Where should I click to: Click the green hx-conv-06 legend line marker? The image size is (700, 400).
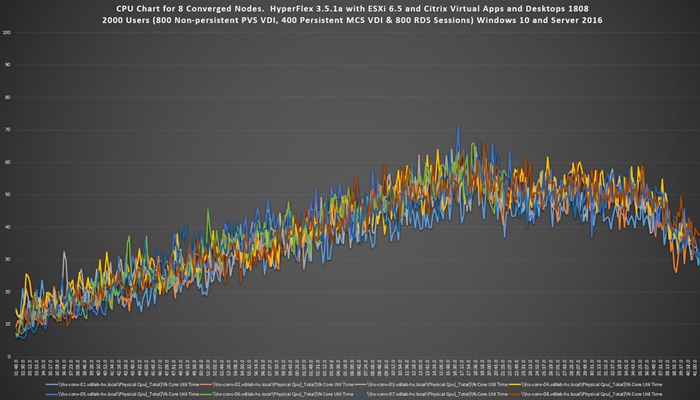click(206, 394)
